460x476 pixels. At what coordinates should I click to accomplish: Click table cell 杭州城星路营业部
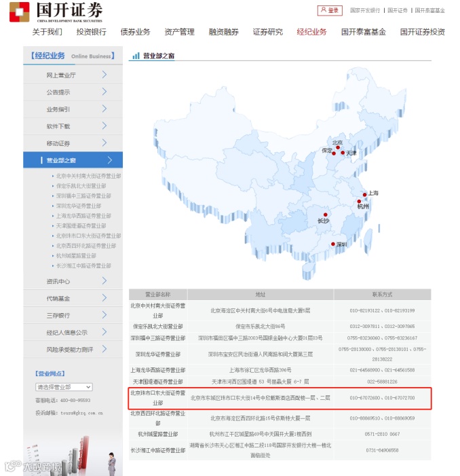[x=158, y=434]
